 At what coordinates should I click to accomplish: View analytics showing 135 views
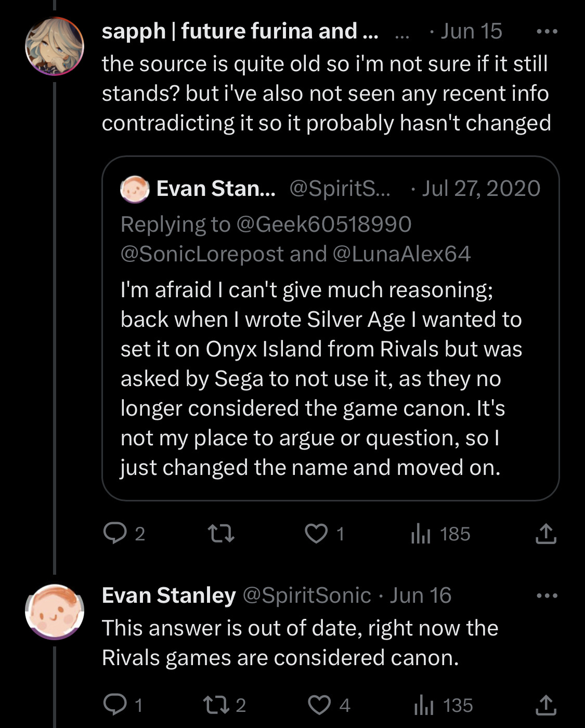pos(443,705)
